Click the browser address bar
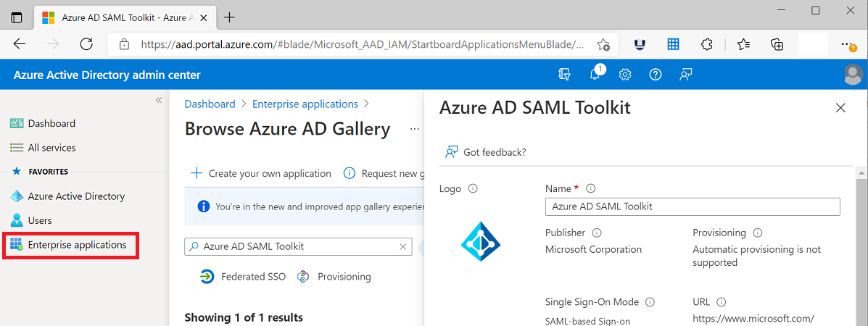This screenshot has width=868, height=326. pyautogui.click(x=362, y=44)
